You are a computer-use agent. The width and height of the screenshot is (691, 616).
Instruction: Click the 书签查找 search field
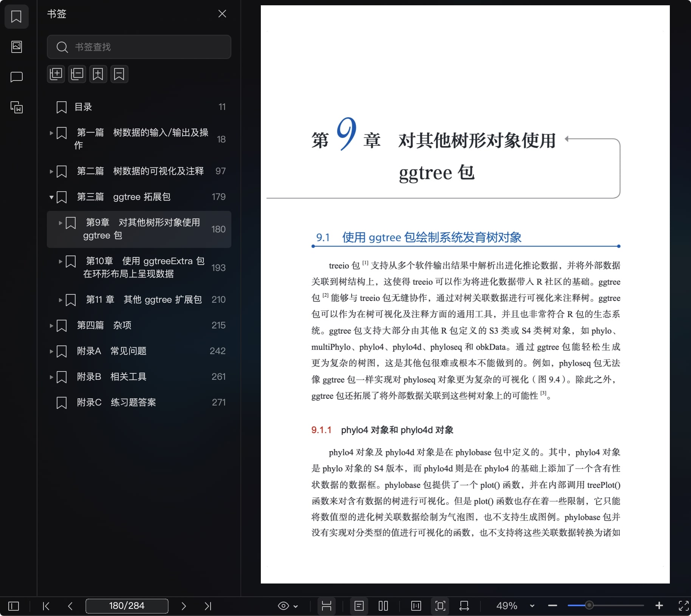tap(139, 47)
